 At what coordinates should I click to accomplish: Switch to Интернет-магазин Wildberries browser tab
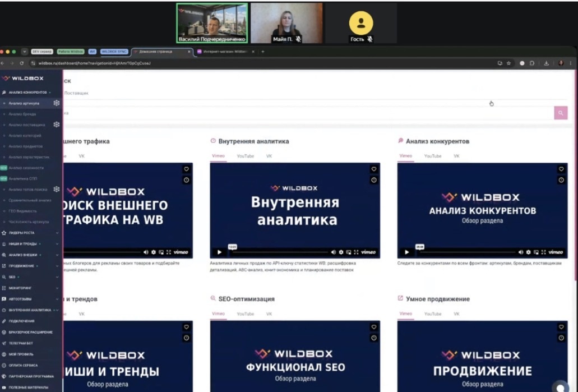[x=225, y=52]
